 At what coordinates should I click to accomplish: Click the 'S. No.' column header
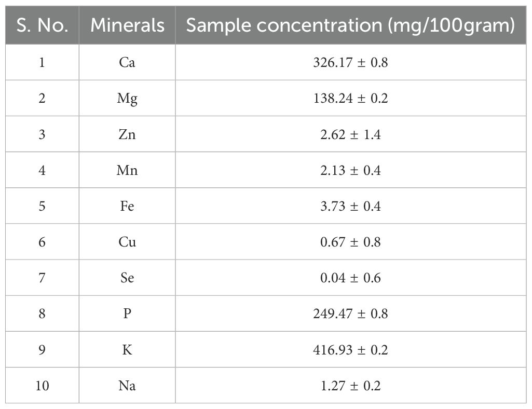click(42, 25)
